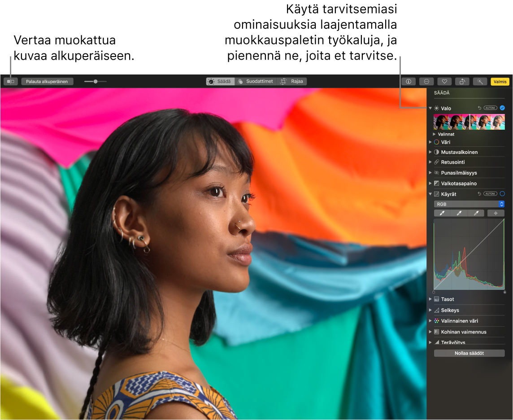Screen dimensions: 513x420
Task: Switch to the Rajaa tab
Action: click(292, 82)
